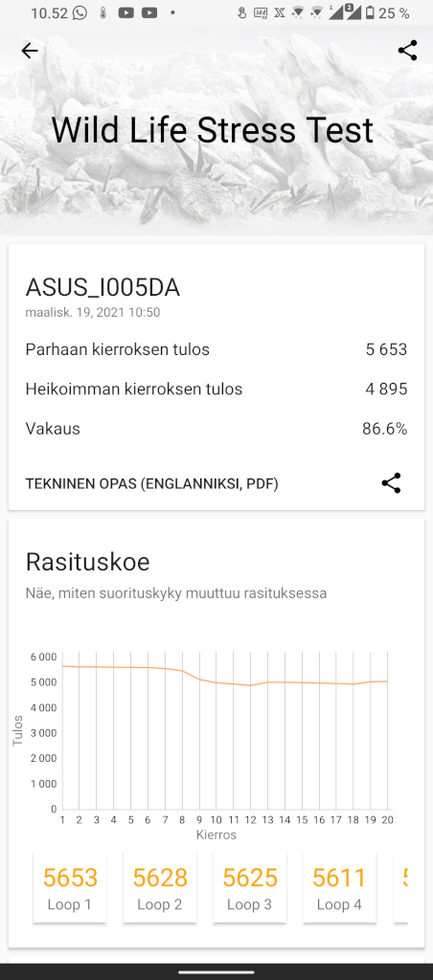Screen dimensions: 433x980
Task: Tap the Vakaus 86.6% row
Action: tap(216, 429)
